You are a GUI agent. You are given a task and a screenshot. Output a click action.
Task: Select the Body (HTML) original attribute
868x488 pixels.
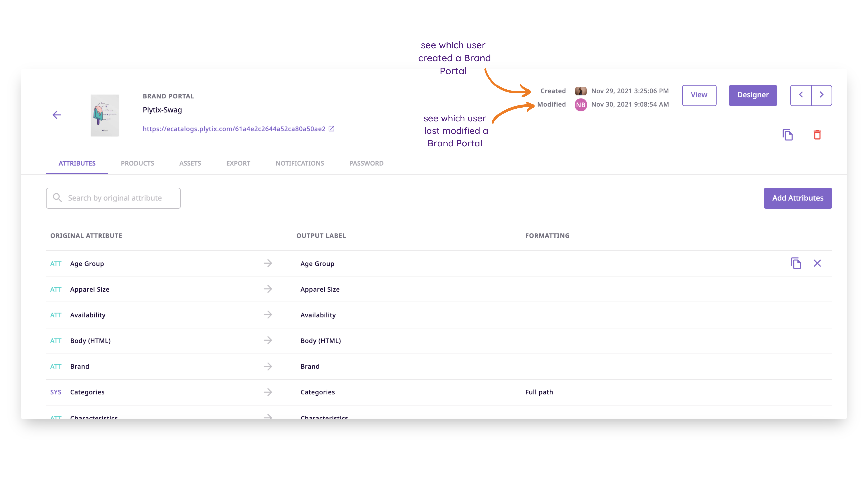pyautogui.click(x=90, y=341)
